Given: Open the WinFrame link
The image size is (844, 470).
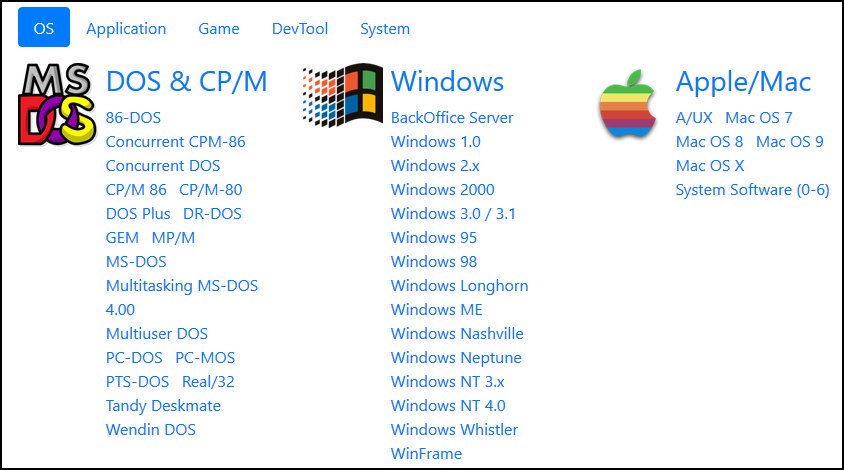Looking at the screenshot, I should pos(426,453).
